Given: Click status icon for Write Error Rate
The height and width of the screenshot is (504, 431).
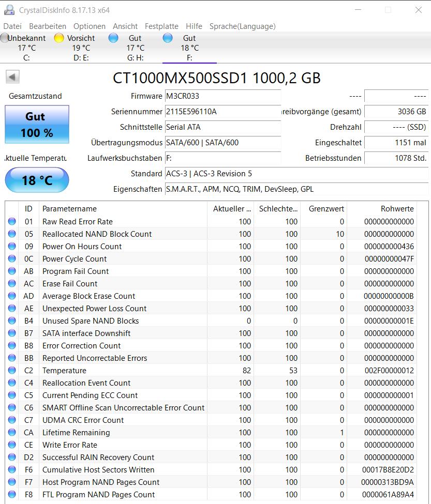Looking at the screenshot, I should pyautogui.click(x=12, y=445).
